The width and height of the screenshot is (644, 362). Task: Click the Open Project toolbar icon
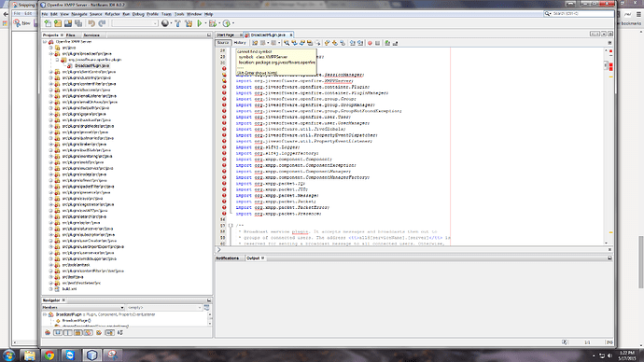tap(68, 23)
